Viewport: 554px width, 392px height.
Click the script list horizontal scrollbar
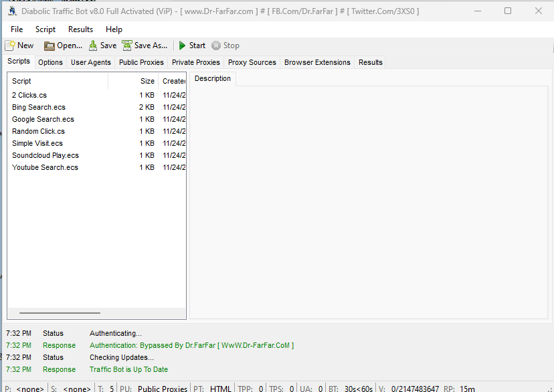(x=60, y=312)
